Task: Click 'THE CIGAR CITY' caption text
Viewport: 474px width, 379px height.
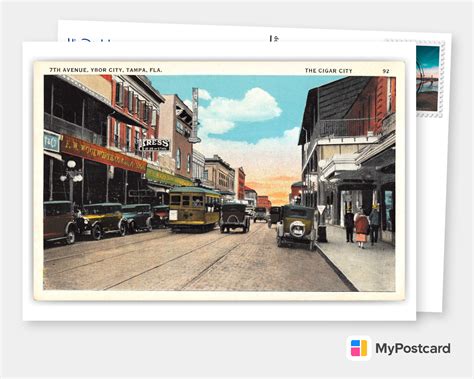Action: click(328, 71)
